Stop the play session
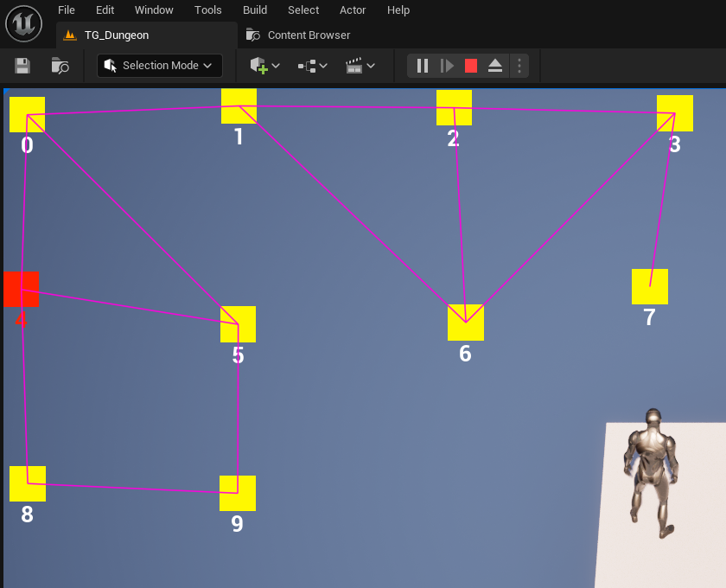Screen dimensions: 726x588 (x=471, y=66)
